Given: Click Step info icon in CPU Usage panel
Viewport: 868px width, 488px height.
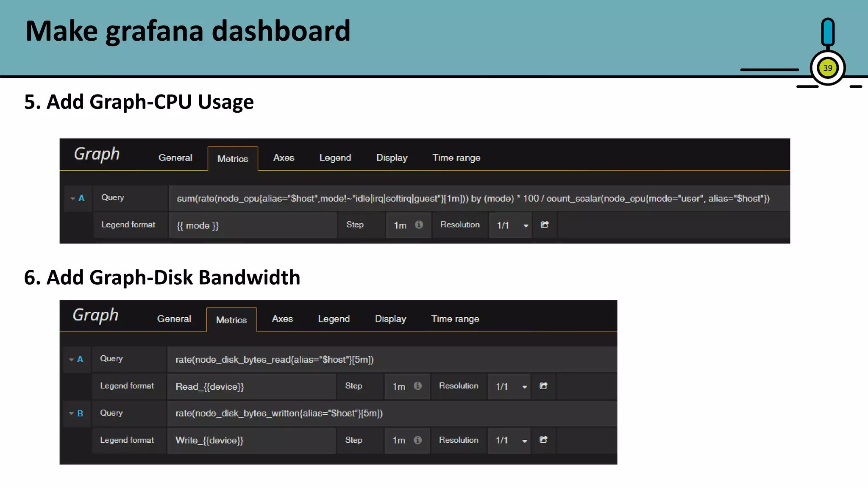Looking at the screenshot, I should tap(419, 225).
